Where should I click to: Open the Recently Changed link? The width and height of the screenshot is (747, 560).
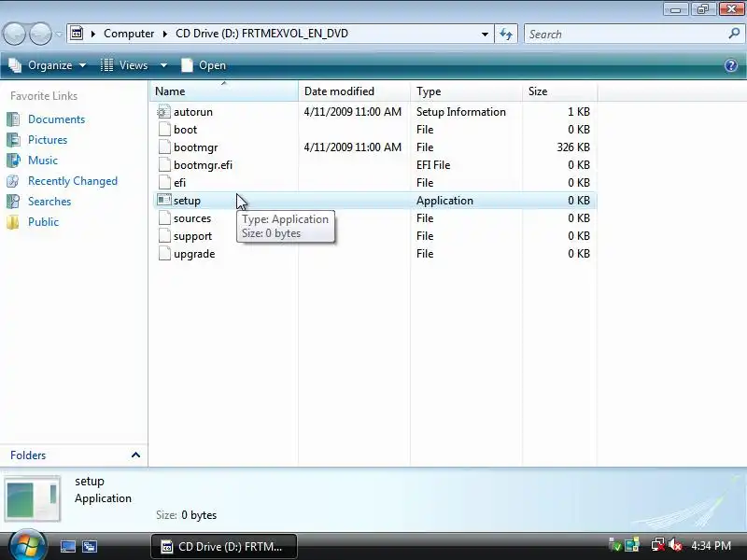click(73, 181)
